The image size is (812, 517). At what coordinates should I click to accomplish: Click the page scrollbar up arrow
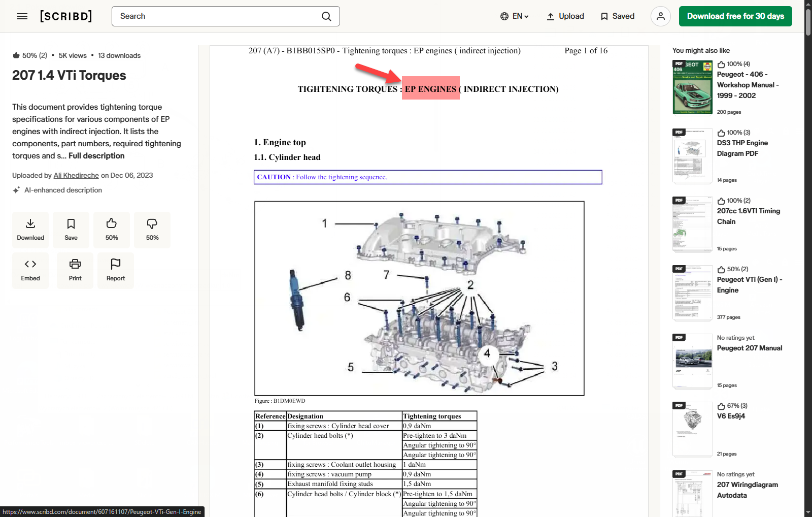point(808,4)
